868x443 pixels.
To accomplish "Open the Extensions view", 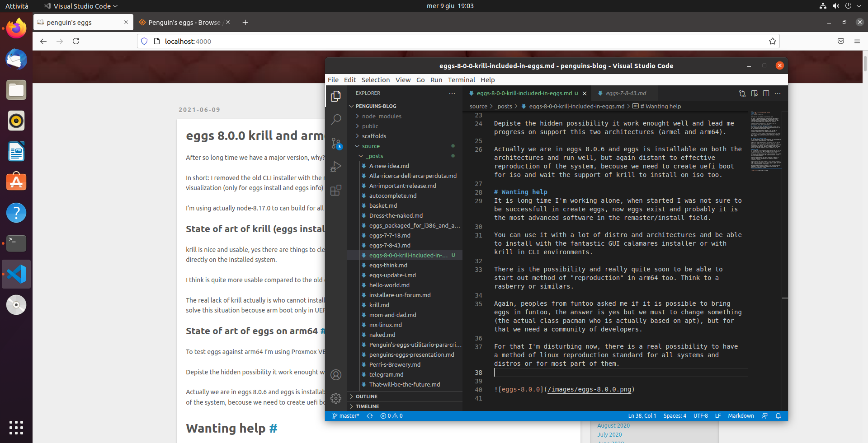I will coord(336,190).
